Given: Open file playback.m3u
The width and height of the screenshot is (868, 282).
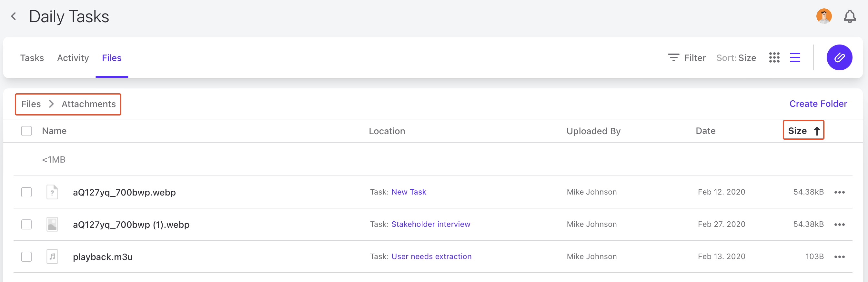Looking at the screenshot, I should [x=103, y=257].
